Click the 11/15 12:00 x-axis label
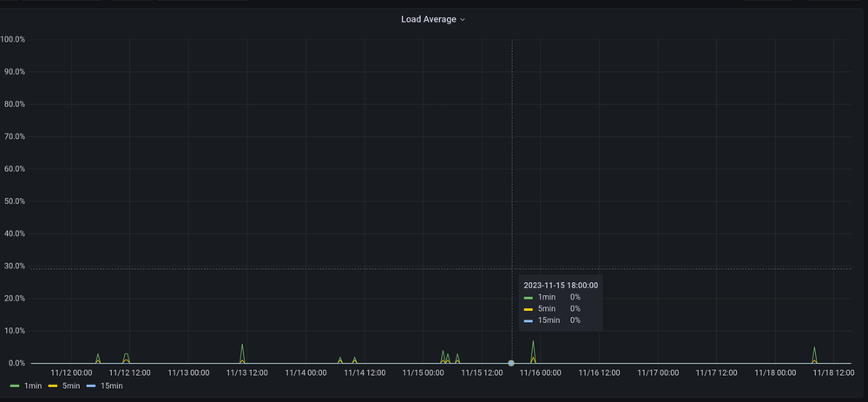 (482, 373)
